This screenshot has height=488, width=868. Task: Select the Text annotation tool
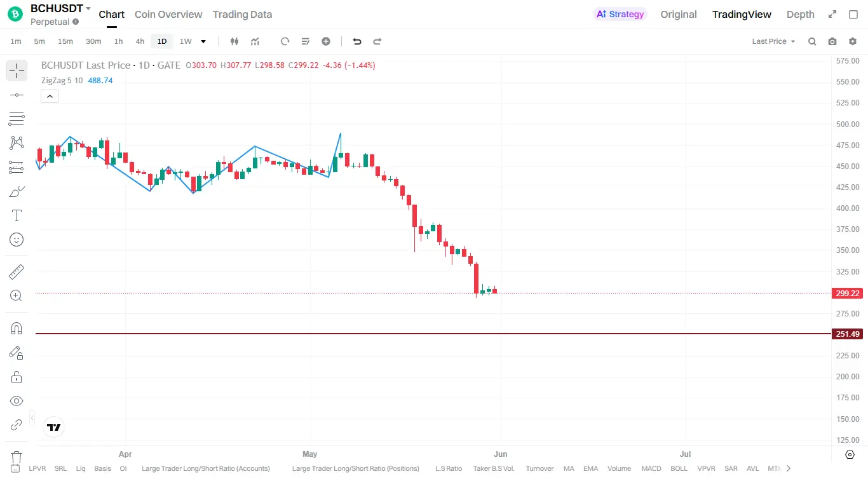17,215
